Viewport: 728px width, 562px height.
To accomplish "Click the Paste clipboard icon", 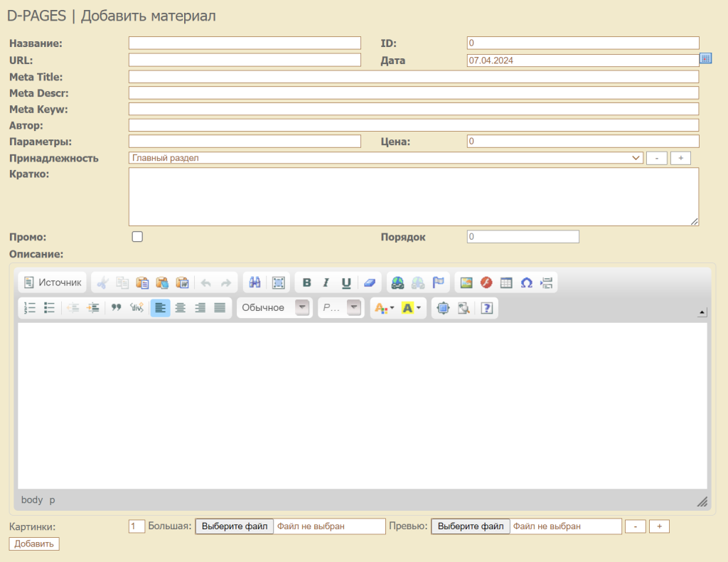I will pos(142,282).
